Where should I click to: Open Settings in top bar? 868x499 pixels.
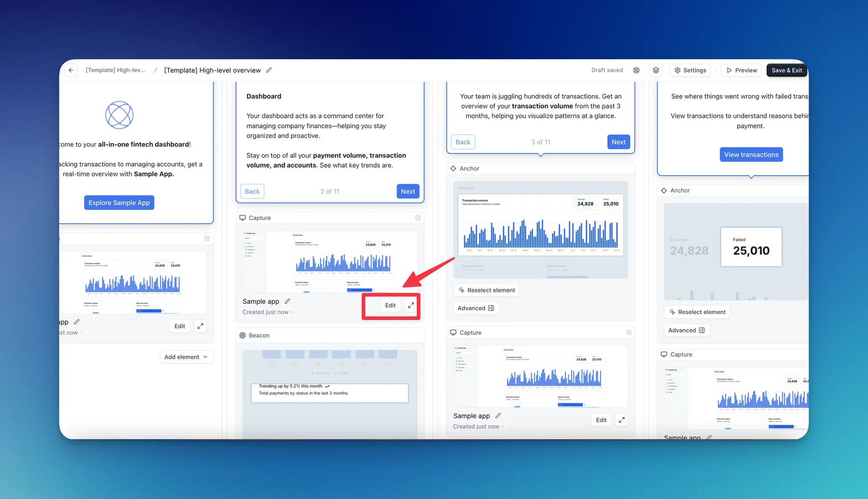point(690,70)
